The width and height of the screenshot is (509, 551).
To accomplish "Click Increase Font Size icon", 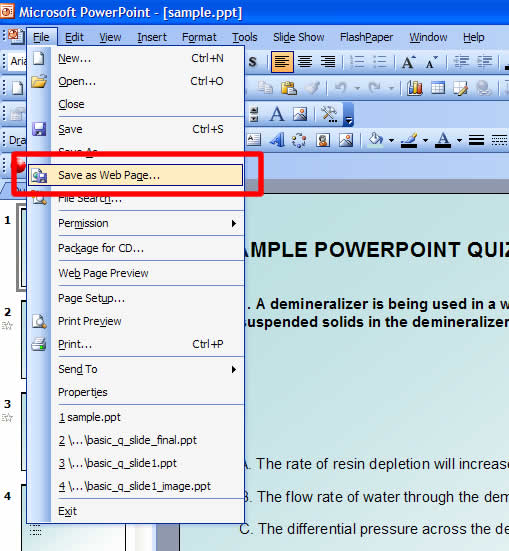I will pos(409,62).
